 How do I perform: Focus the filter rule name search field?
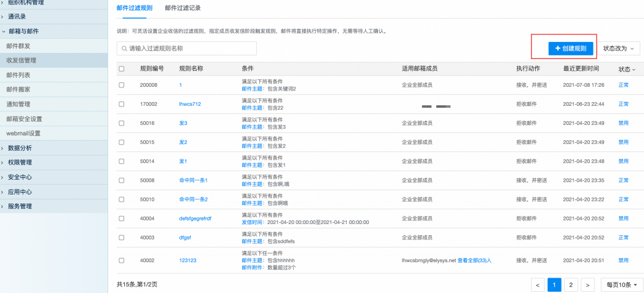(187, 48)
